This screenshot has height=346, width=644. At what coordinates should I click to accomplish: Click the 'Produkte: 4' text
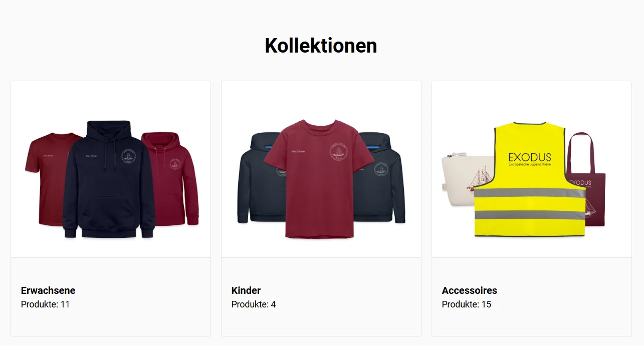pyautogui.click(x=254, y=304)
